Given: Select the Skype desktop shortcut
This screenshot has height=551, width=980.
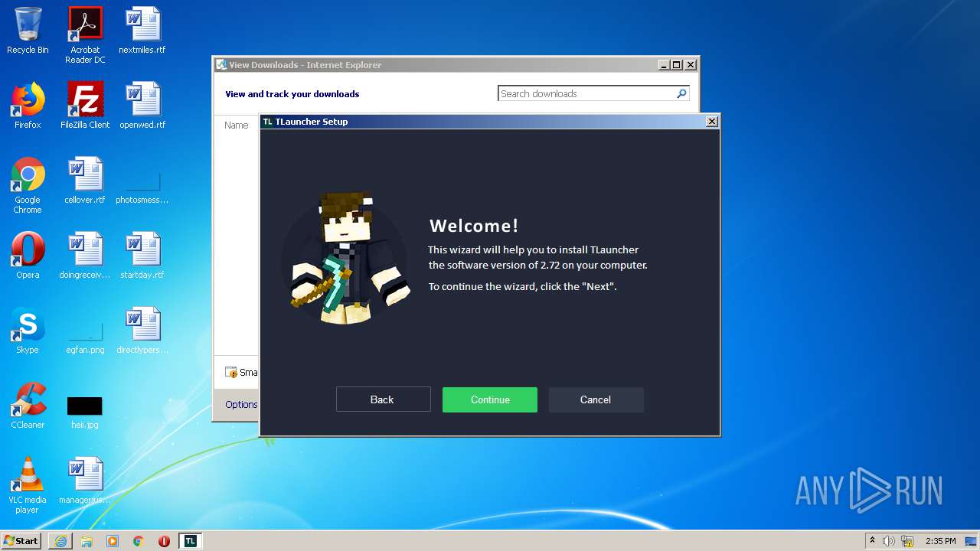Looking at the screenshot, I should 28,331.
